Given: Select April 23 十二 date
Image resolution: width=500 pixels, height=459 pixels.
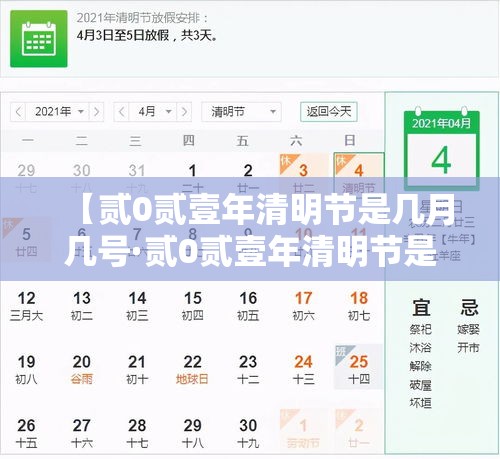Looking at the screenshot, I should click(248, 369).
